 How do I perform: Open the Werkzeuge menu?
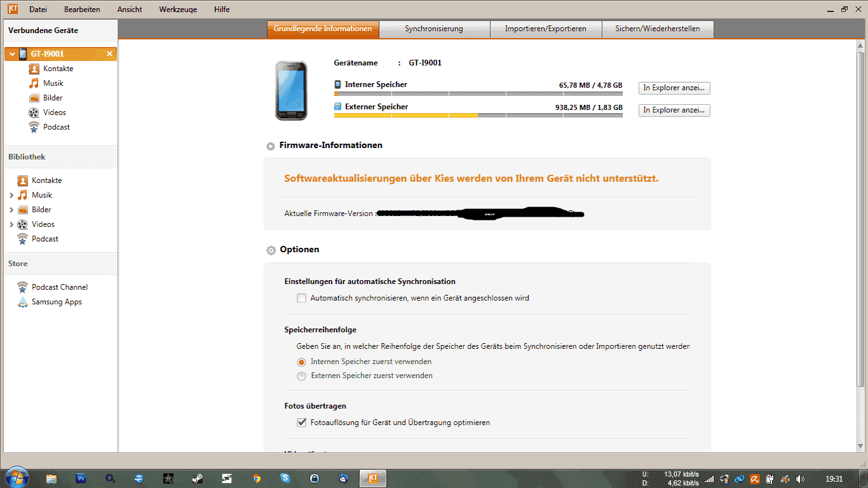[x=178, y=10]
